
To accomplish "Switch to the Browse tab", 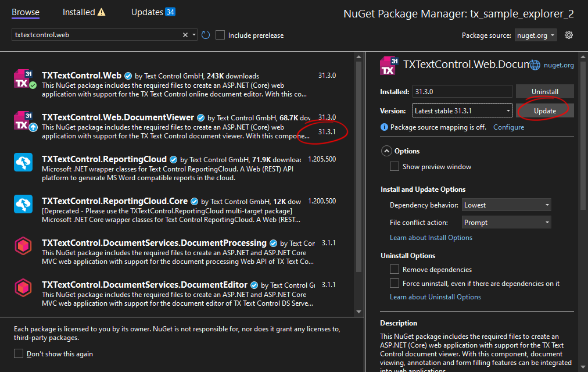I will coord(26,12).
